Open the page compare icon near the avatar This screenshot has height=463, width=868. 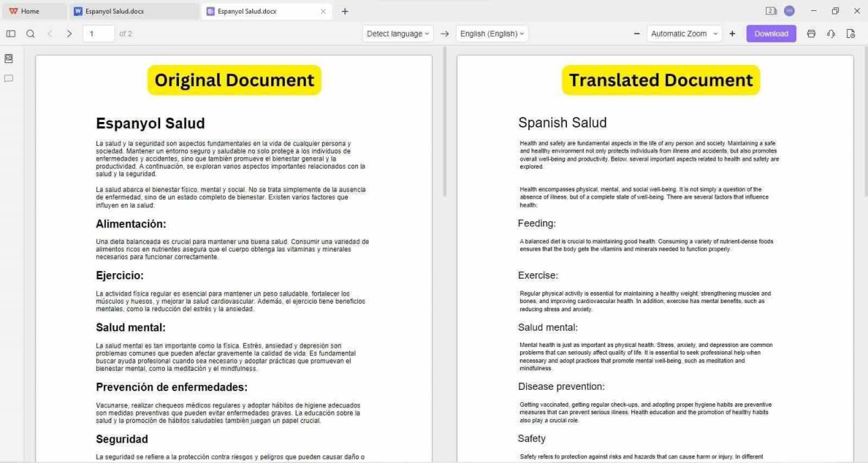point(770,11)
